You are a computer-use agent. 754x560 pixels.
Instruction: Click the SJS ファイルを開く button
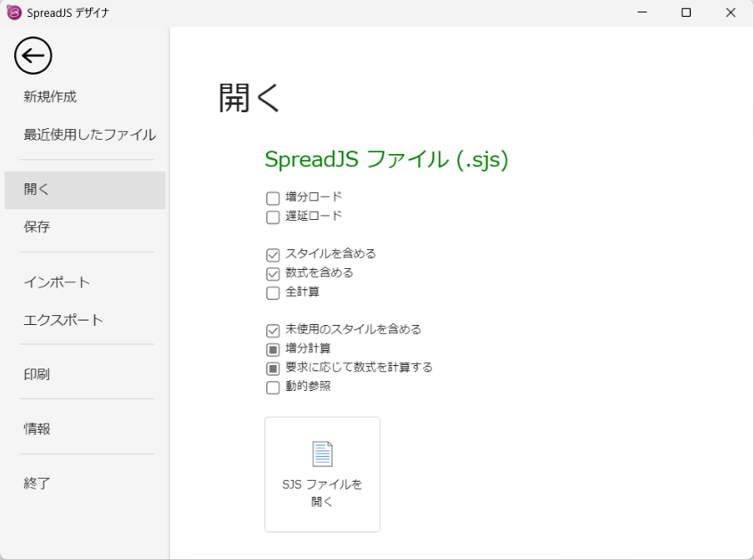[322, 475]
